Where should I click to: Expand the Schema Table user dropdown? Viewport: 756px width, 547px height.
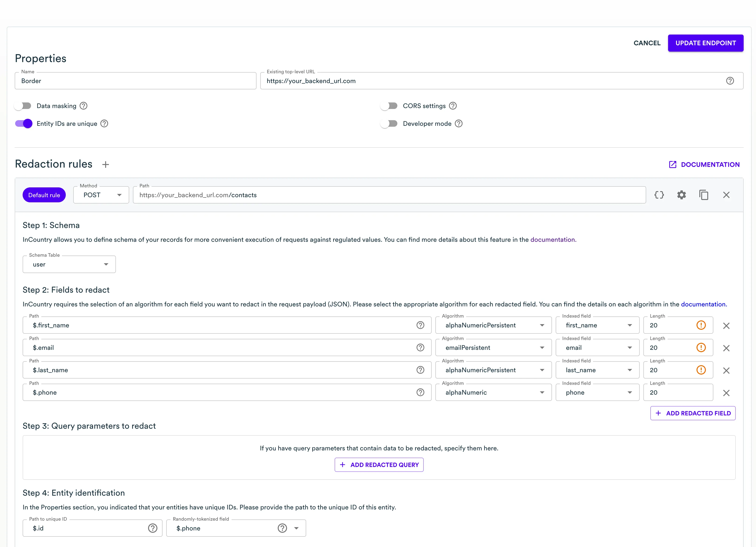click(x=69, y=264)
